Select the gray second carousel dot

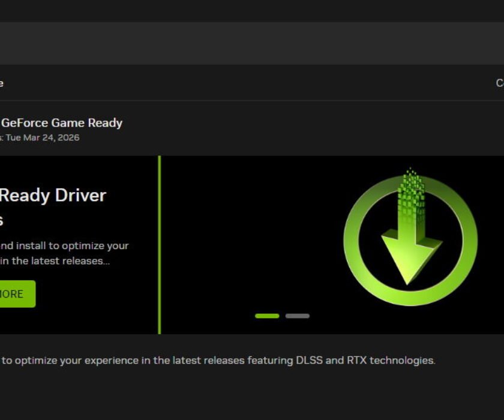(x=298, y=314)
